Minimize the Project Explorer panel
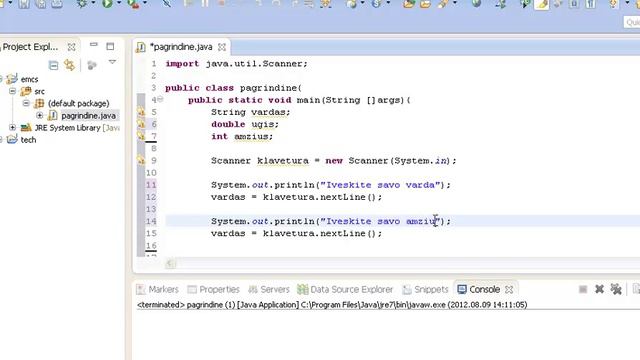The width and height of the screenshot is (640, 360). (x=94, y=44)
